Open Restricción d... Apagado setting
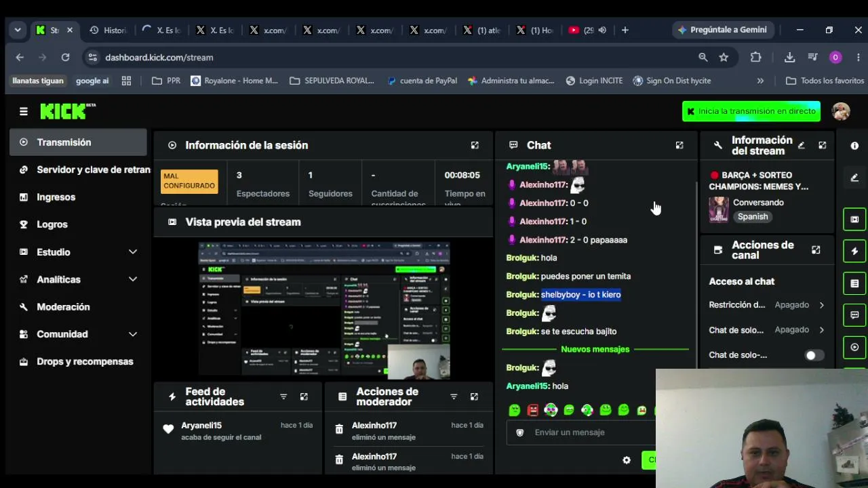868x488 pixels. point(767,305)
